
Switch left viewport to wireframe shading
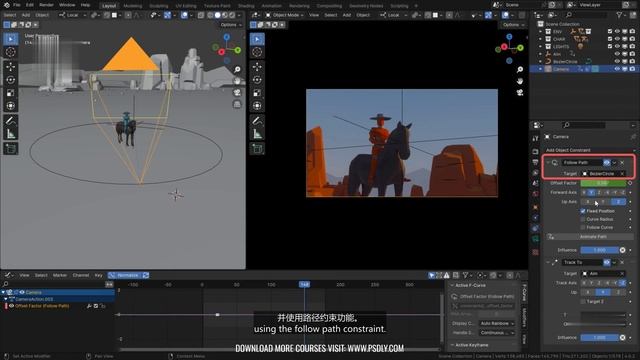(210, 15)
